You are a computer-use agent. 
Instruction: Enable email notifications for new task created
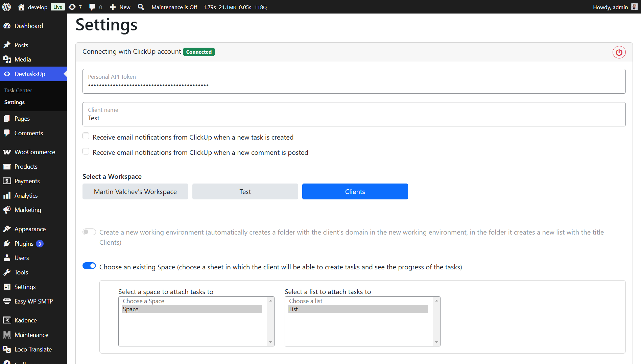click(86, 136)
